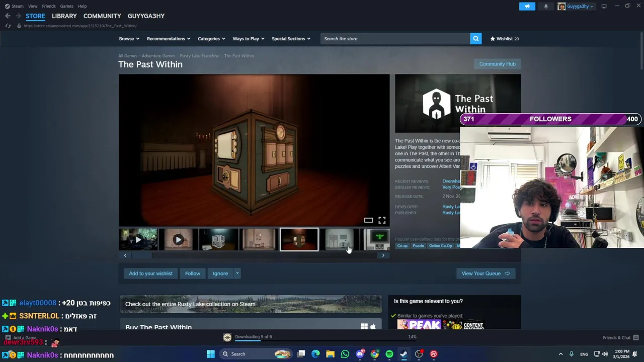Open WhatsApp from the taskbar
Viewport: 644px width, 362px height.
pyautogui.click(x=345, y=354)
